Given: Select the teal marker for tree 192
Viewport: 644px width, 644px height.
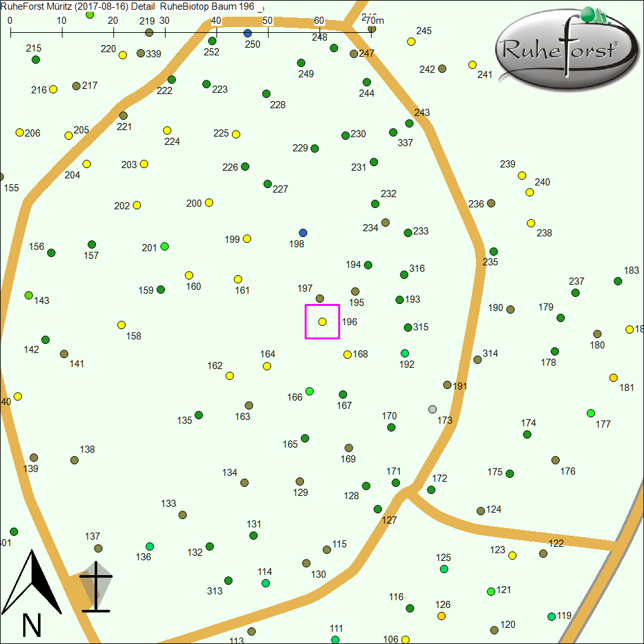Looking at the screenshot, I should (x=404, y=353).
